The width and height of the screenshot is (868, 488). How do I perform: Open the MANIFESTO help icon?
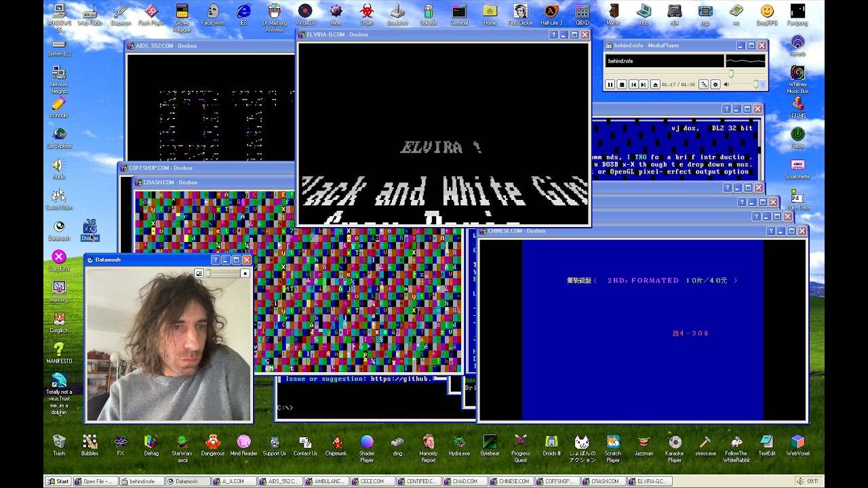tap(59, 353)
